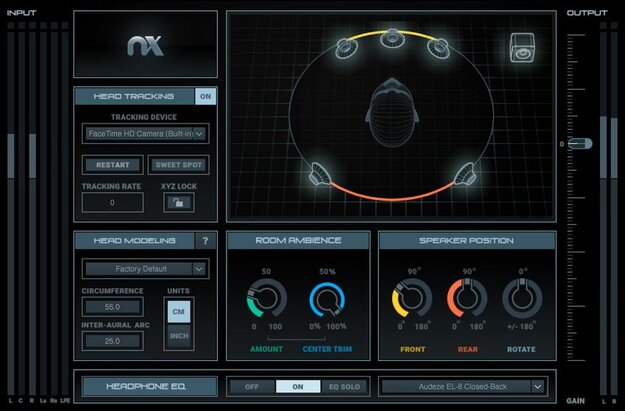Click the RESTART tracking button
Screen dimensions: 625x411
tap(113, 165)
